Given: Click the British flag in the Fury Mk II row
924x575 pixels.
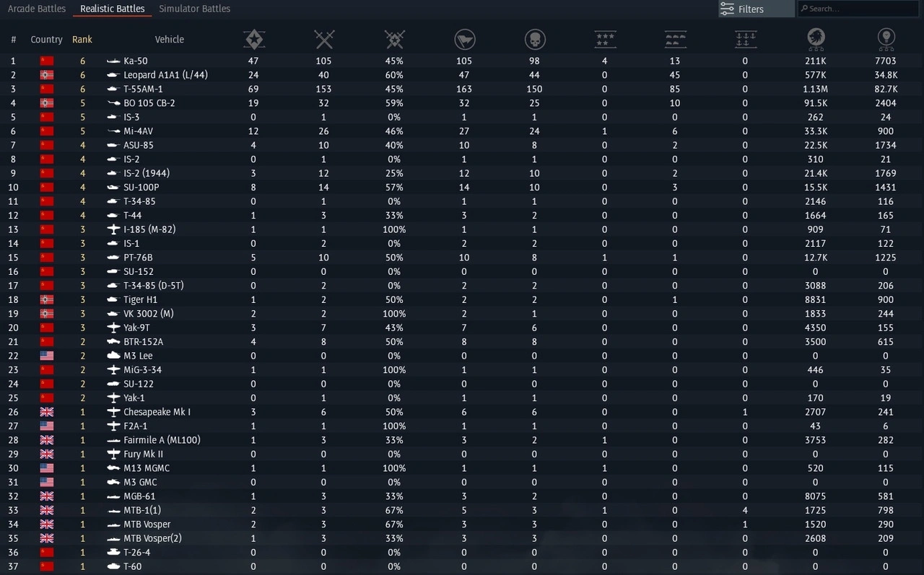Looking at the screenshot, I should (x=47, y=455).
